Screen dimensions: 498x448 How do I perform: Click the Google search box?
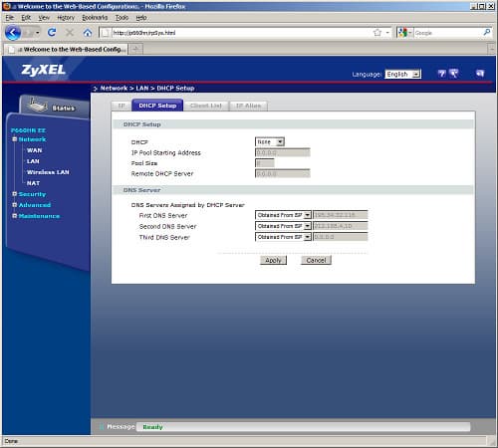(x=448, y=33)
